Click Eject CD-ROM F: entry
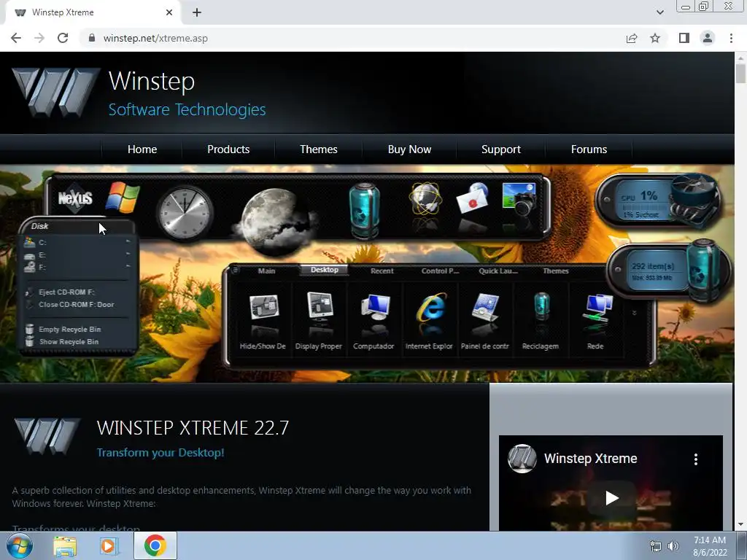Screen dimensions: 747x560 point(66,292)
